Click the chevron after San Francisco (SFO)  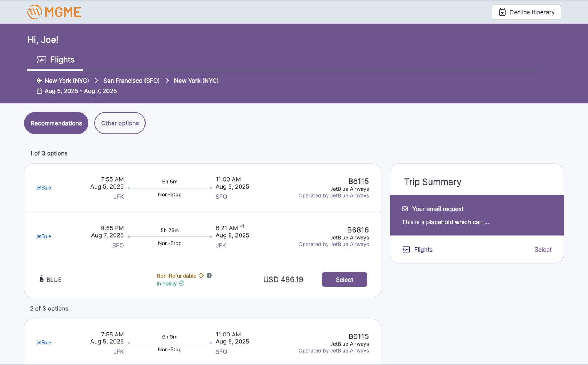[x=167, y=81]
